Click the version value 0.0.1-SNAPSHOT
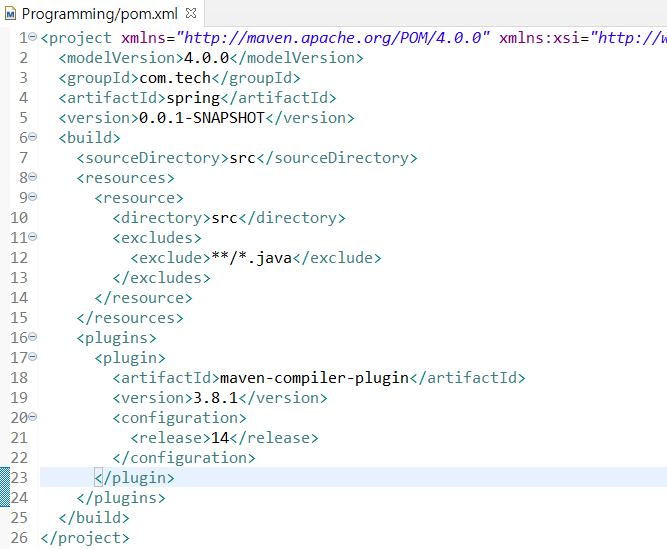The width and height of the screenshot is (667, 549). (202, 118)
